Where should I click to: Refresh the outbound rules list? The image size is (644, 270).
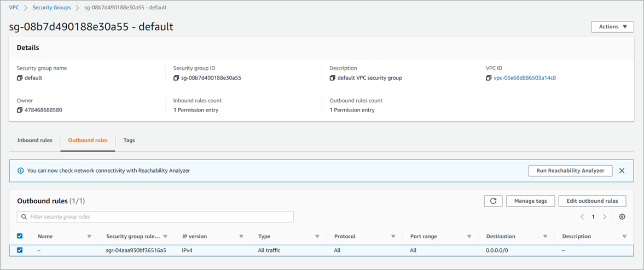coord(493,201)
